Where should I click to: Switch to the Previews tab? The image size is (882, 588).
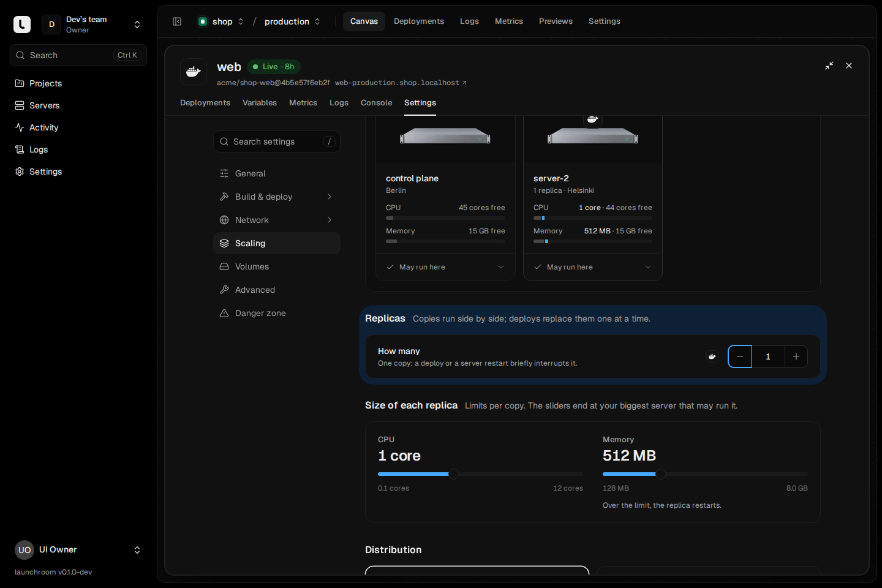coord(556,21)
